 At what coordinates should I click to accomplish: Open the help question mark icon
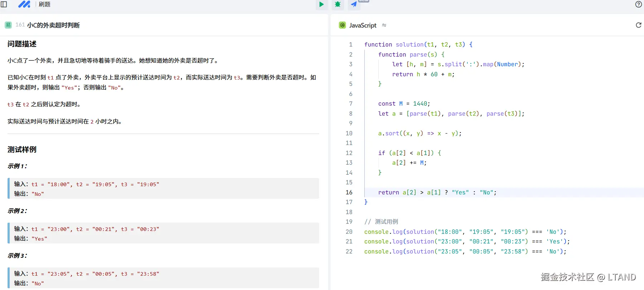click(639, 4)
